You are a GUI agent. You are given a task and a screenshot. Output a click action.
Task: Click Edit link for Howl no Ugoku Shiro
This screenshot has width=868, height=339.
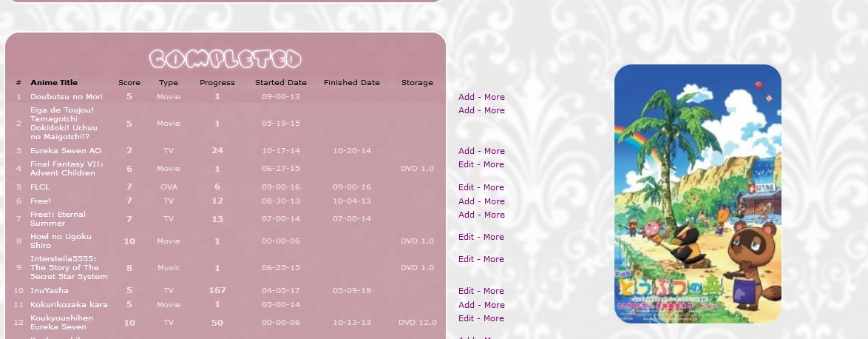[x=466, y=237]
